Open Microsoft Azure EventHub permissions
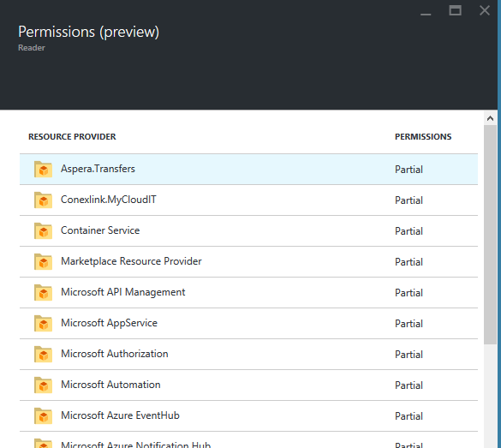This screenshot has height=448, width=501. [248, 415]
